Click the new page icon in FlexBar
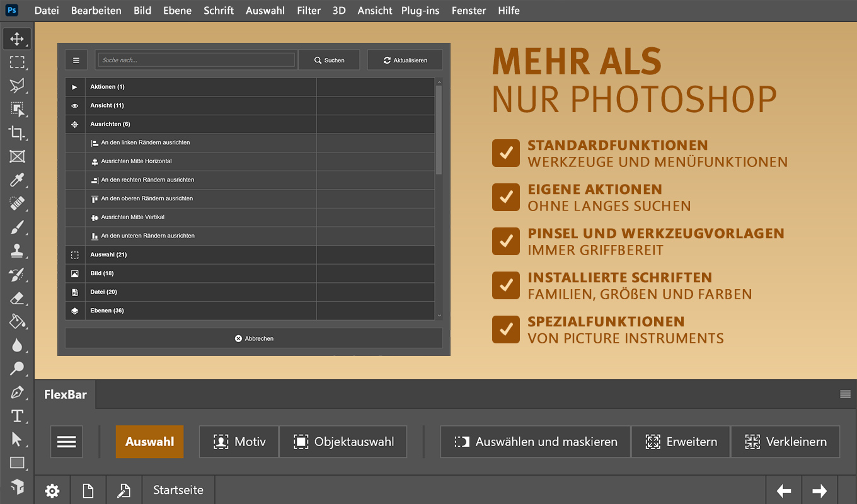The height and width of the screenshot is (504, 857). [88, 491]
